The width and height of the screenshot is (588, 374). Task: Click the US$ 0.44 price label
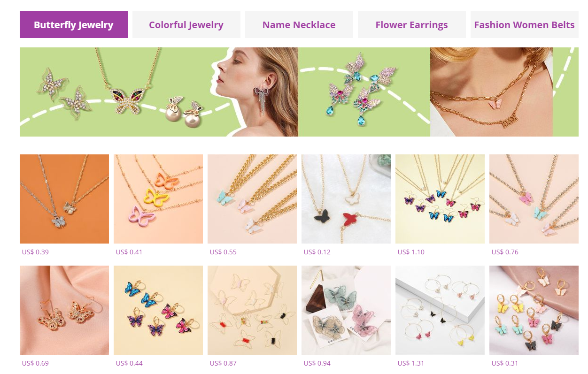[x=129, y=363]
